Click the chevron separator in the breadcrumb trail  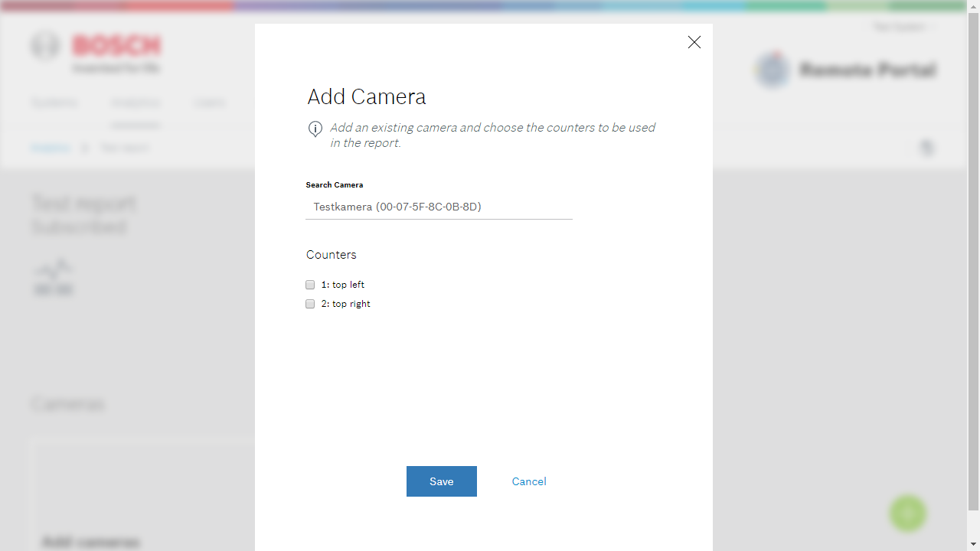point(84,148)
